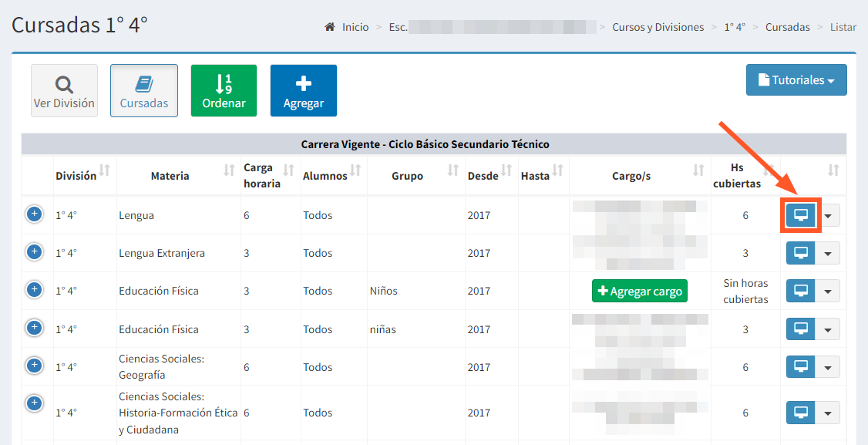Expand Lengua Extranjera row with plus icon
The image size is (868, 445).
point(34,251)
